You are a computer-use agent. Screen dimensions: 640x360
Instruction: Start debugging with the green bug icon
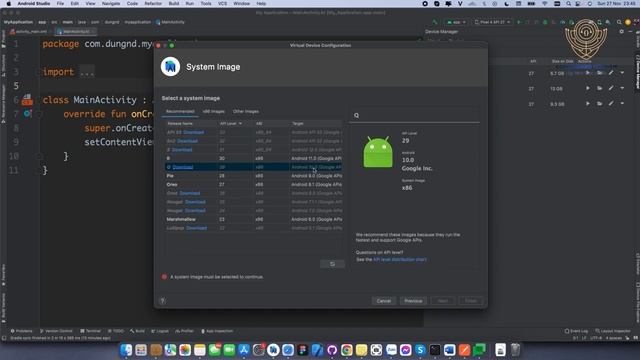click(x=545, y=22)
